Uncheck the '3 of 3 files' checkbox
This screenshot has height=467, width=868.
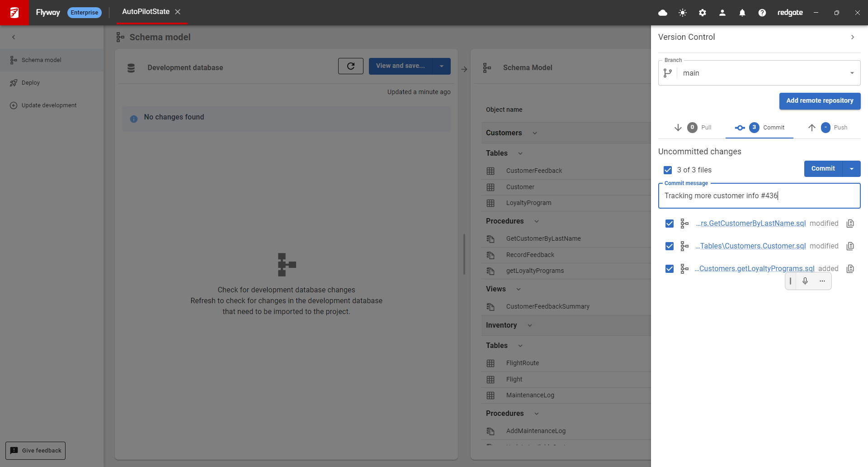click(668, 170)
